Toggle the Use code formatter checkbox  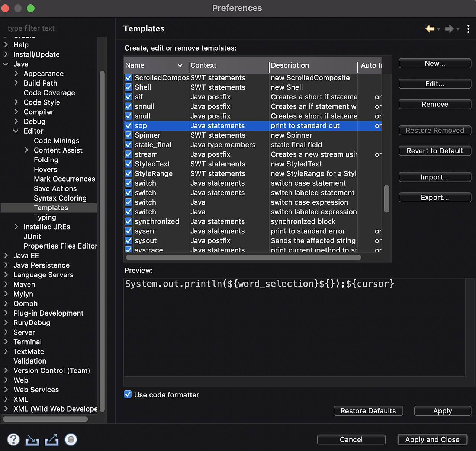point(128,394)
